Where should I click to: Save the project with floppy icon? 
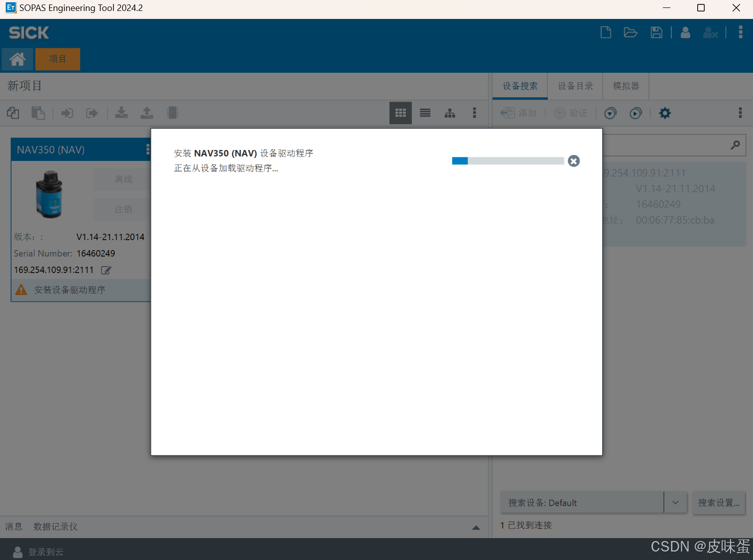point(656,33)
